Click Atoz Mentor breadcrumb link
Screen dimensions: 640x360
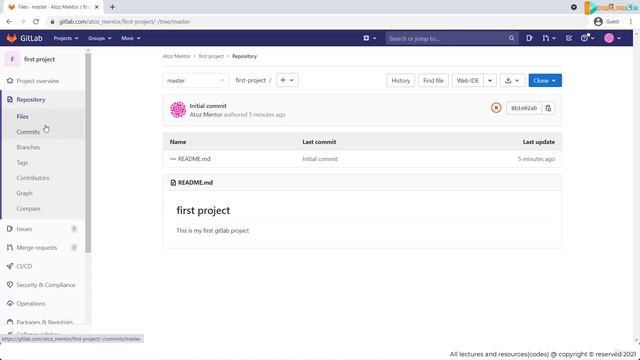[176, 56]
